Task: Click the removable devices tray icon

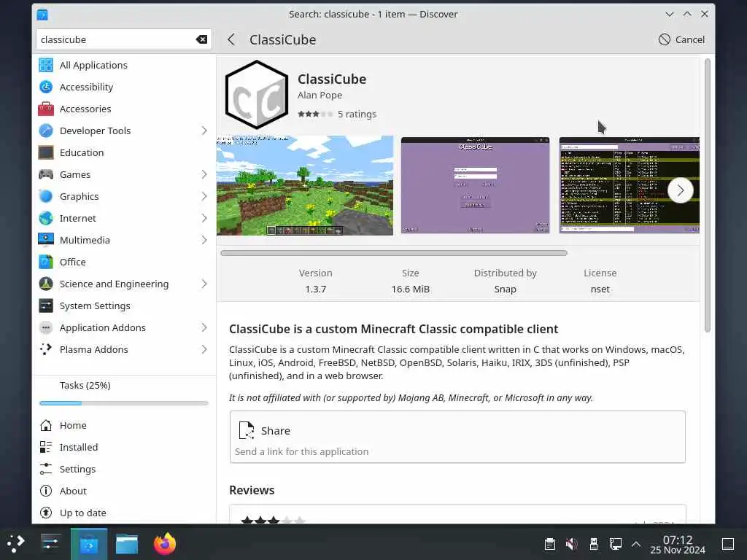Action: pyautogui.click(x=594, y=543)
